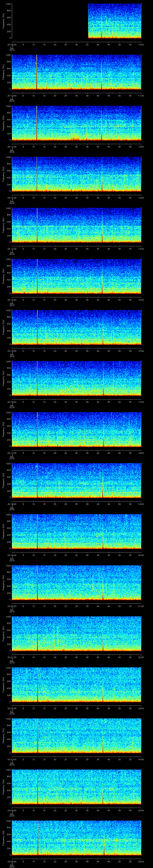Click the '18:00' end-of-axis time label
Screen dimensions: 153x868
tap(141, 453)
